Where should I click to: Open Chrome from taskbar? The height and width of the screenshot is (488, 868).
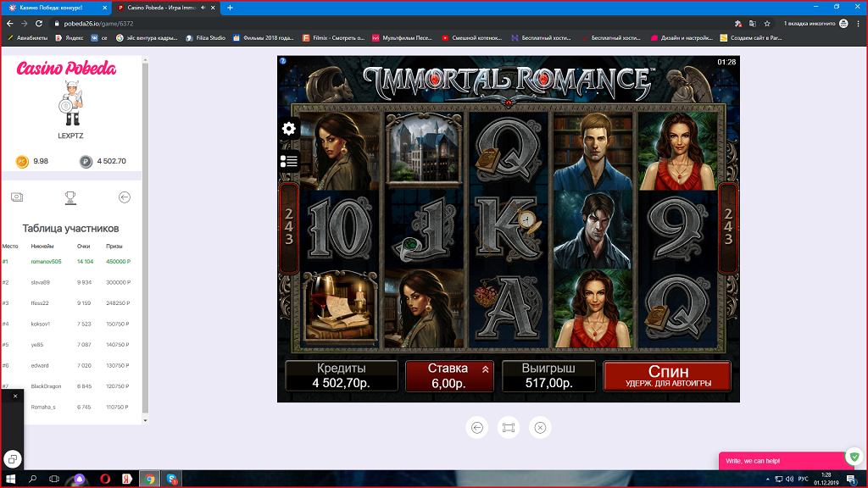click(150, 479)
